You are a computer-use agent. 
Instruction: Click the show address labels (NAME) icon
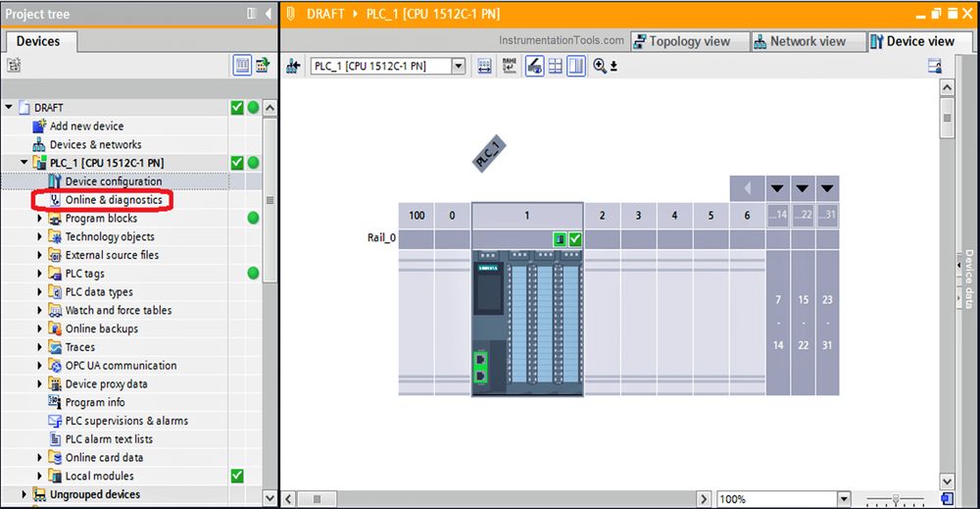pos(510,67)
